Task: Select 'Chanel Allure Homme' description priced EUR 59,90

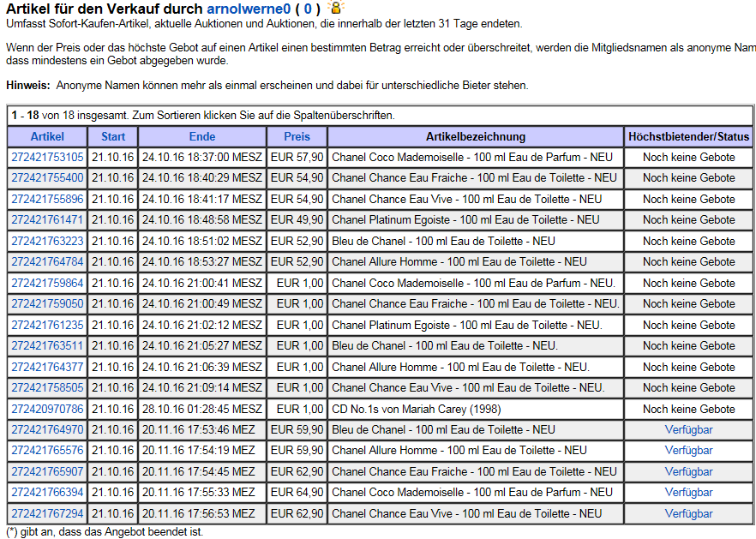Action: [x=459, y=450]
